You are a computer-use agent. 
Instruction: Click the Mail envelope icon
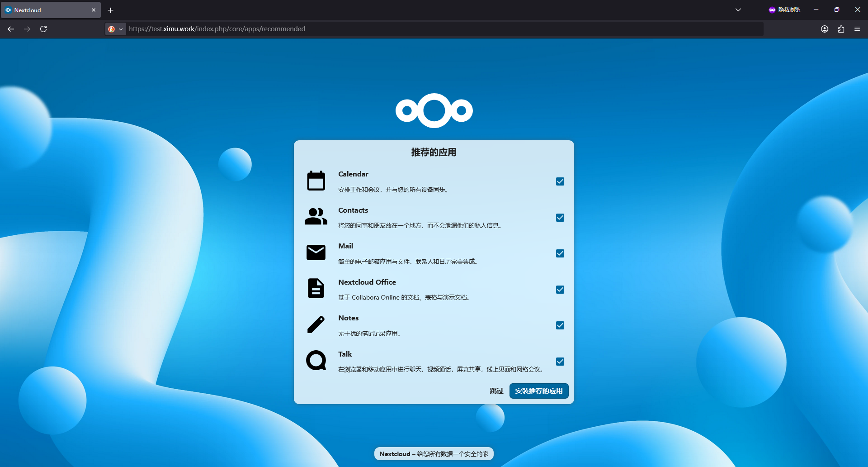click(316, 253)
